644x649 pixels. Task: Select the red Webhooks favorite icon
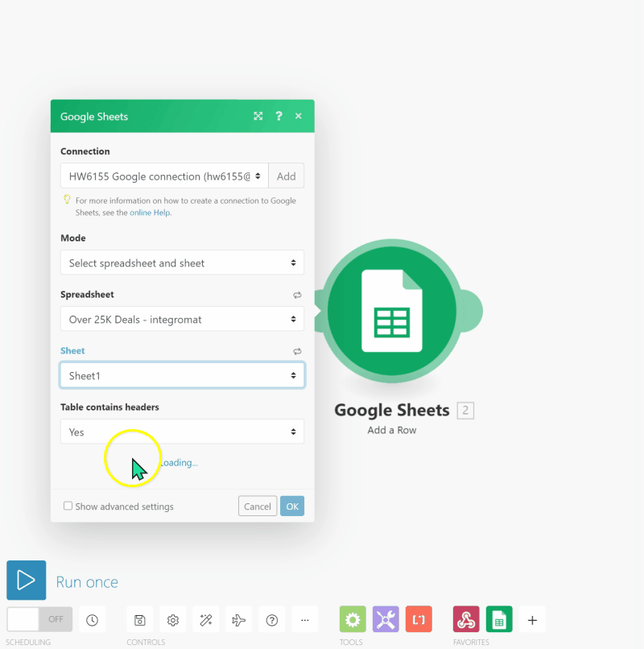coord(465,619)
